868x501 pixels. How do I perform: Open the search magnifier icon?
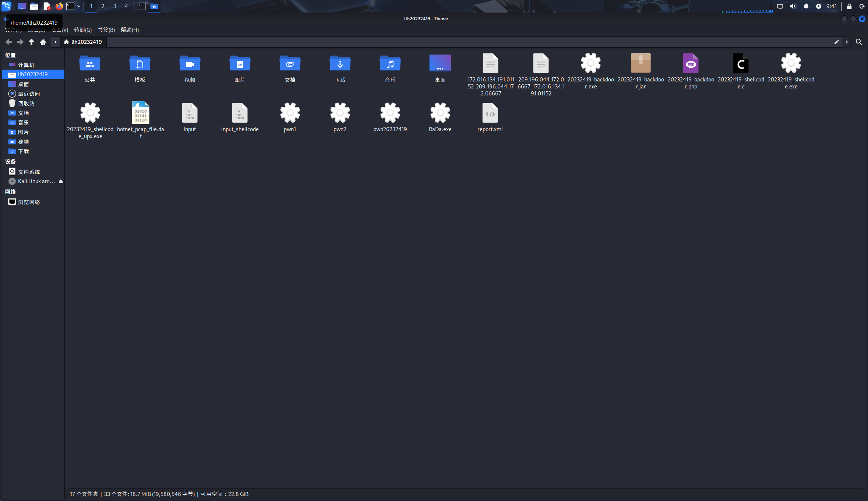(x=859, y=42)
